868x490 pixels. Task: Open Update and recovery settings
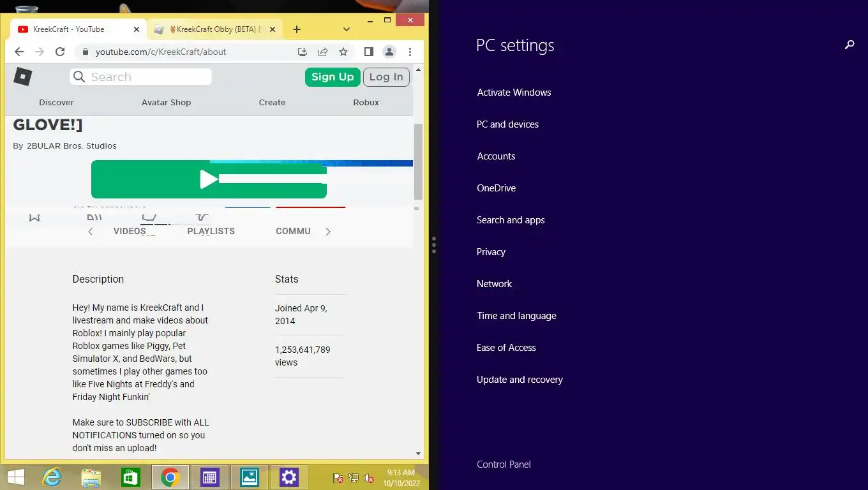click(x=520, y=380)
